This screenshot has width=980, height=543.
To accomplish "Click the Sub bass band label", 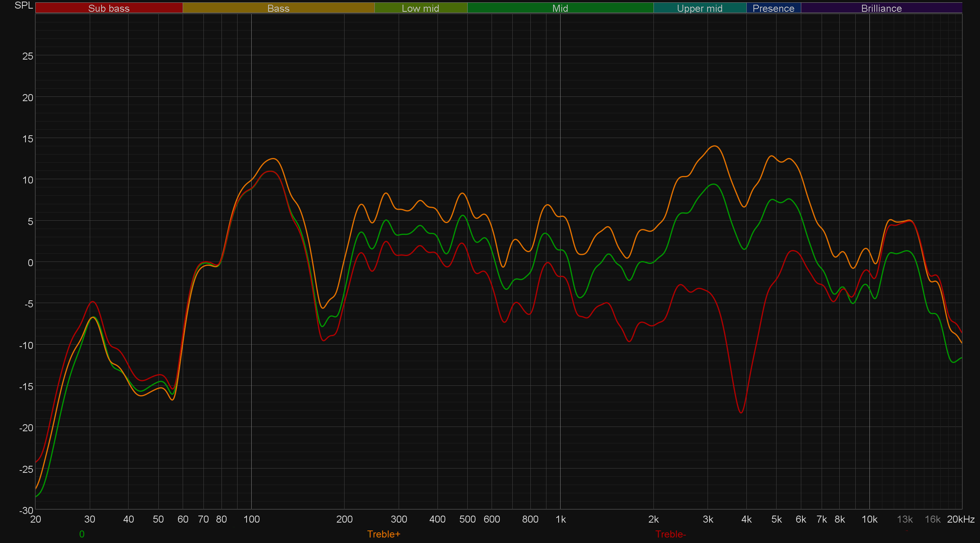I will [x=109, y=8].
